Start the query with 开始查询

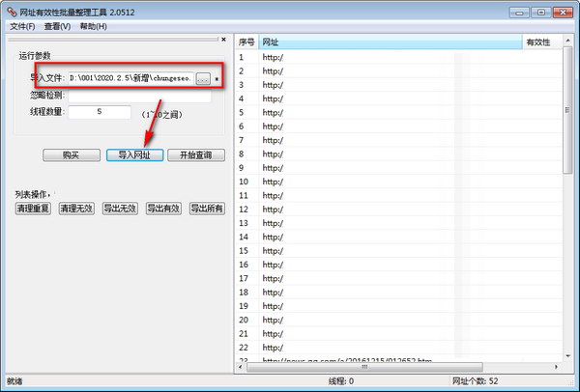point(196,154)
